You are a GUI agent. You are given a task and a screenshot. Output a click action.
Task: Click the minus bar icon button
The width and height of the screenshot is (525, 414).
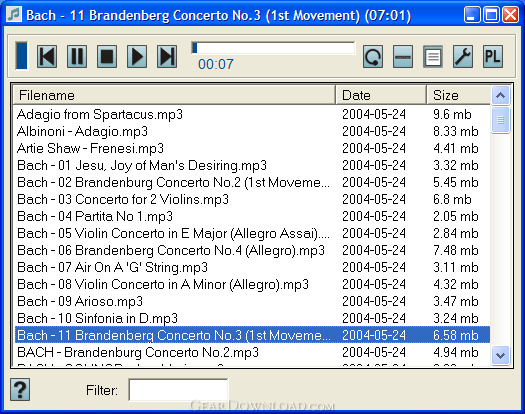point(403,57)
